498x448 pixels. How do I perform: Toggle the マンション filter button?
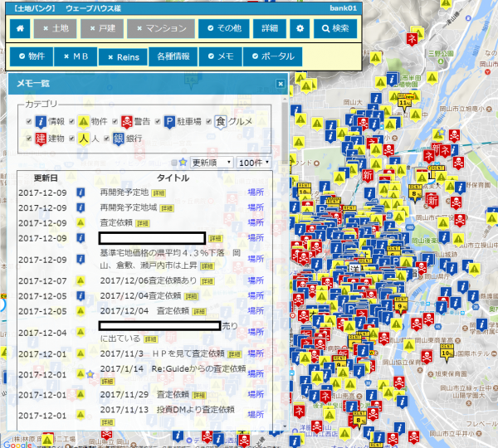161,28
